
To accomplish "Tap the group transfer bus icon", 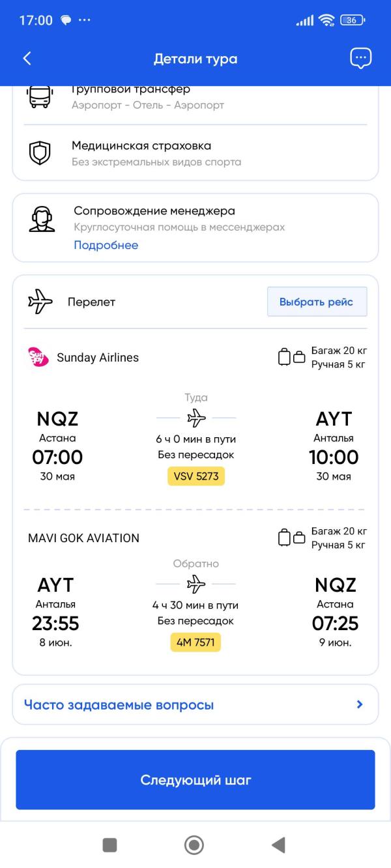I will pos(39,96).
